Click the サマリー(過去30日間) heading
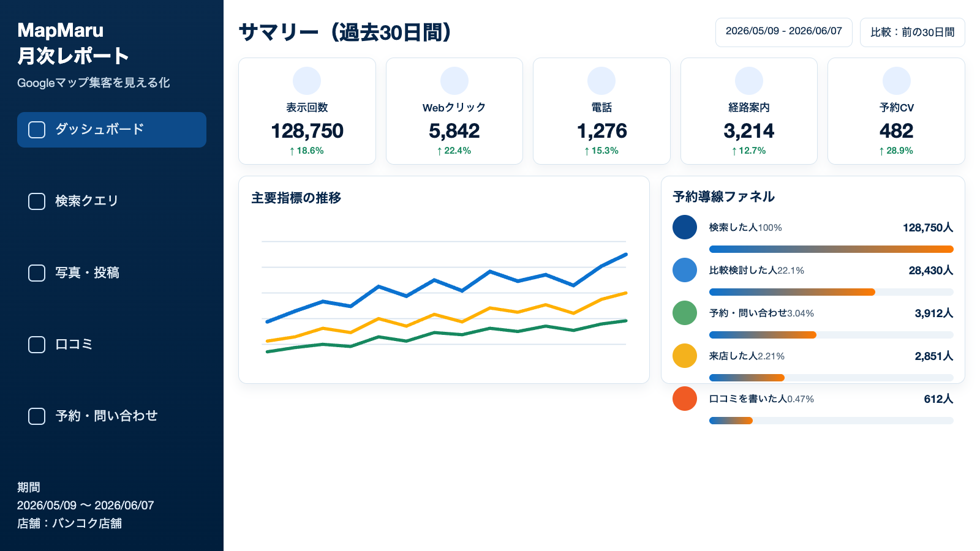 (x=345, y=32)
